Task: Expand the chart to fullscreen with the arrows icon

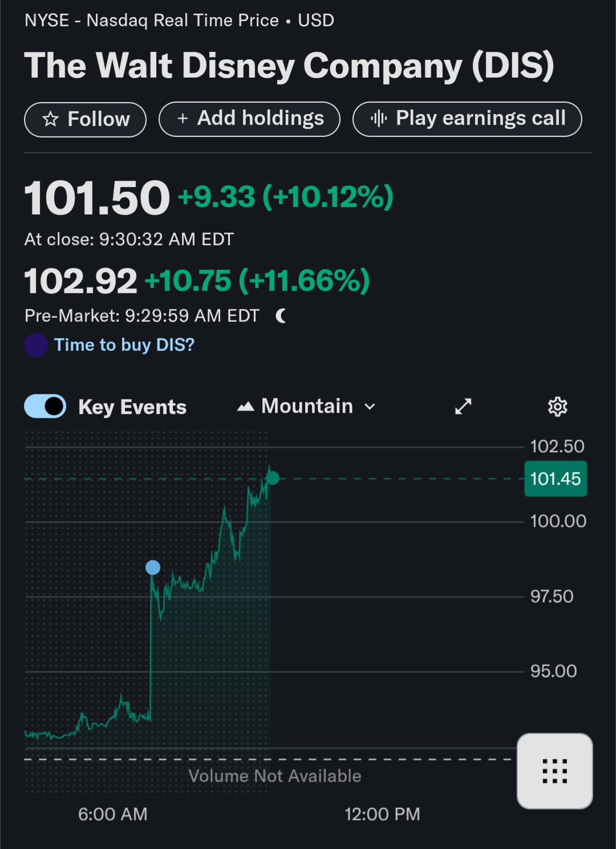Action: pos(463,406)
